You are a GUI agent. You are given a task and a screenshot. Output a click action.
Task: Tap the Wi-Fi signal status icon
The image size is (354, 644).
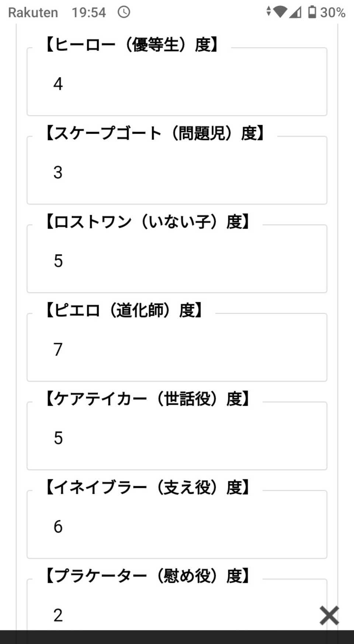(x=281, y=12)
